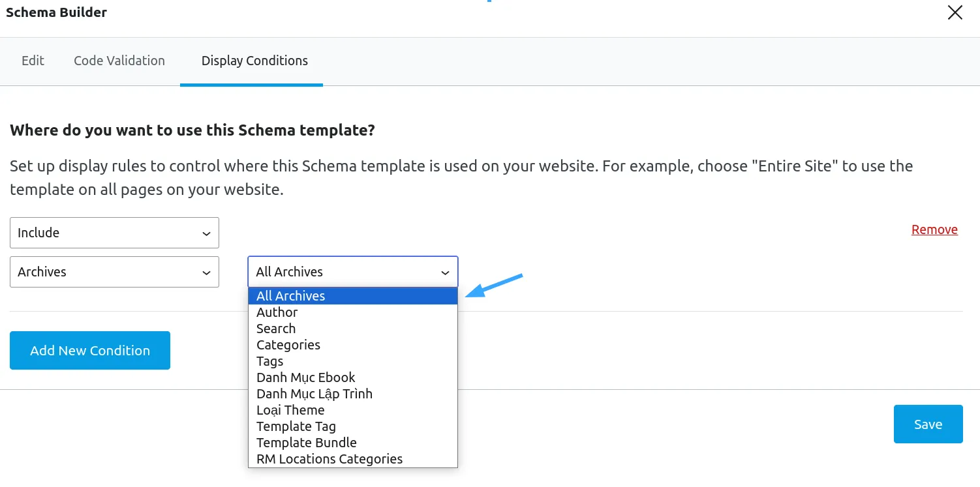Select the Display Conditions tab

pos(254,61)
